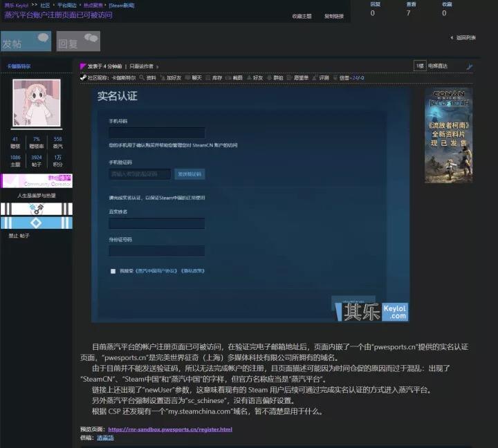498x448 pixels.
Task: Click the 供稿 contributor name link
Action: click(x=105, y=438)
